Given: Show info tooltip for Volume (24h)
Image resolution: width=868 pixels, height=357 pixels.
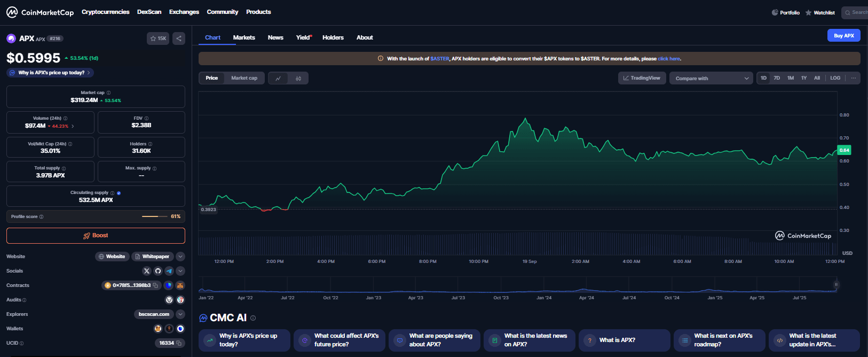Looking at the screenshot, I should pos(66,119).
